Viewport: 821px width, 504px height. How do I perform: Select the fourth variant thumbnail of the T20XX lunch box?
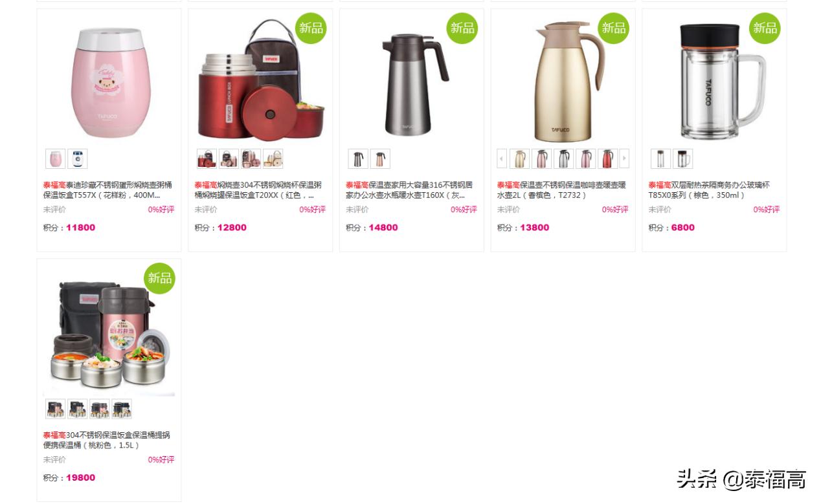[x=273, y=159]
